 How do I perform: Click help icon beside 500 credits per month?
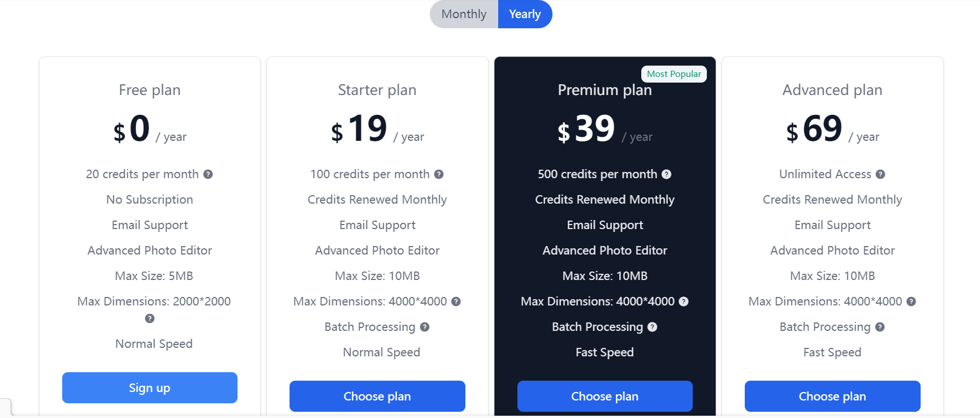pyautogui.click(x=667, y=174)
